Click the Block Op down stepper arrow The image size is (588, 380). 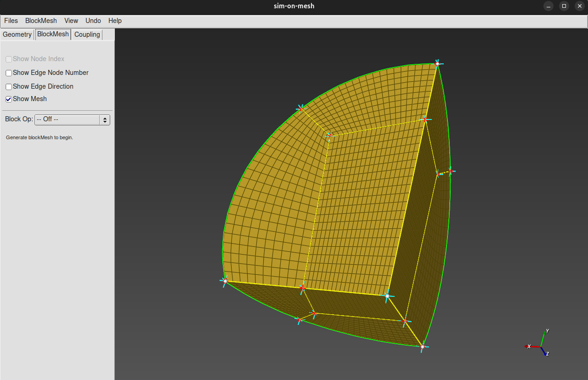coord(105,122)
